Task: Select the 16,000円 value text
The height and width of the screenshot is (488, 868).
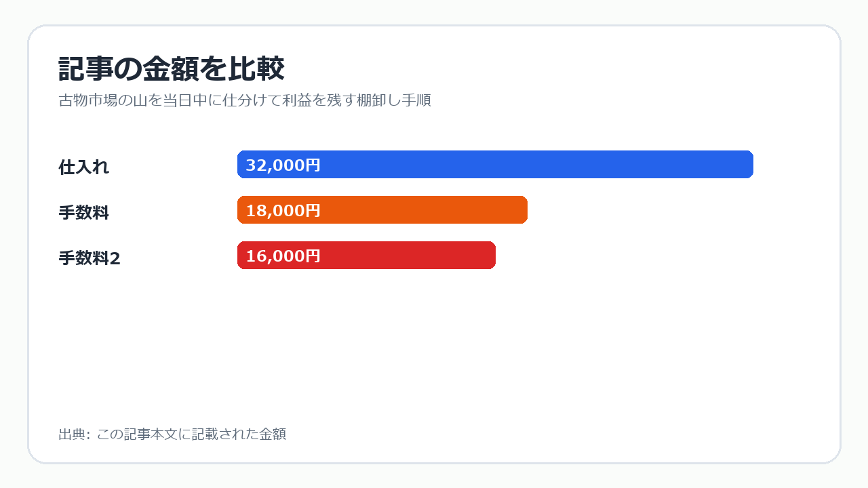Action: pyautogui.click(x=283, y=256)
